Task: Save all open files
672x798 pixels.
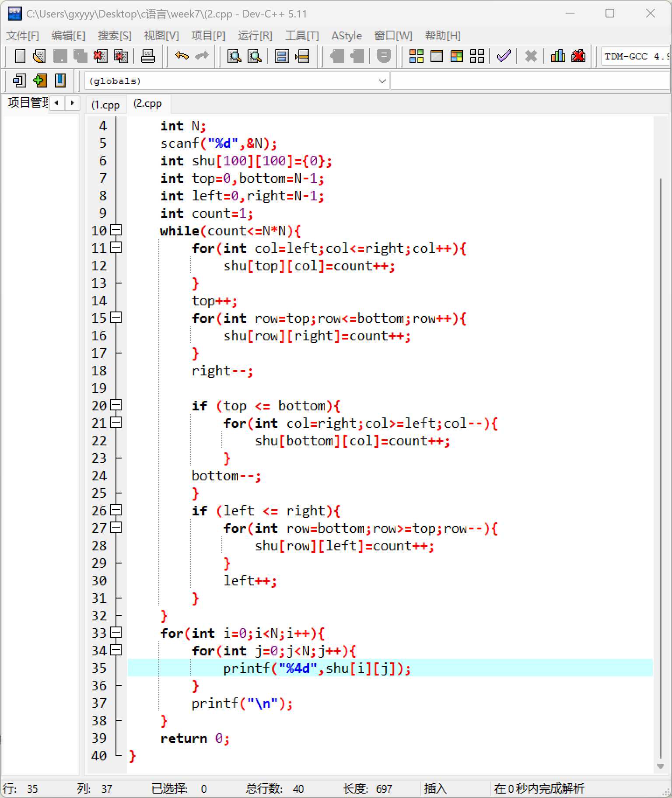Action: [80, 56]
